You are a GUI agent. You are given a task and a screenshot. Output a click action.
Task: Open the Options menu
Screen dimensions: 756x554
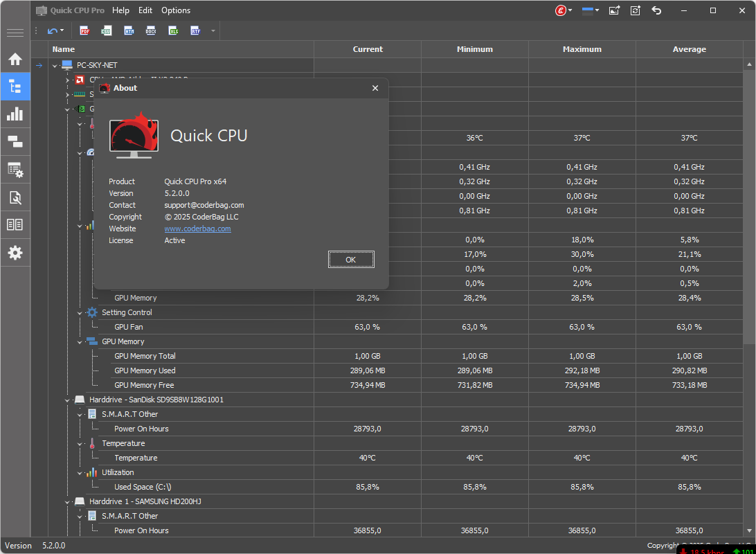(x=176, y=10)
